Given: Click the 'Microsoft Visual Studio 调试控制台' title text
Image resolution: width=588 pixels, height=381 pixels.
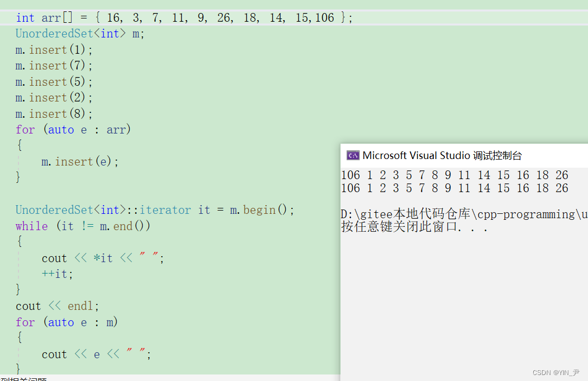Looking at the screenshot, I should click(x=442, y=155).
